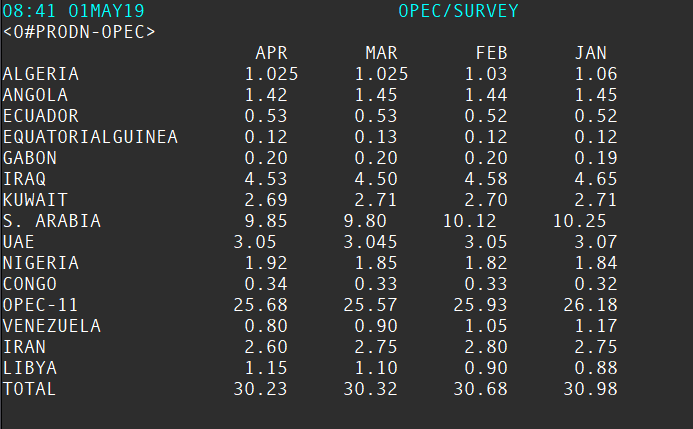Select S. Arabia's FEB value 10.12
The width and height of the screenshot is (693, 429).
point(470,221)
